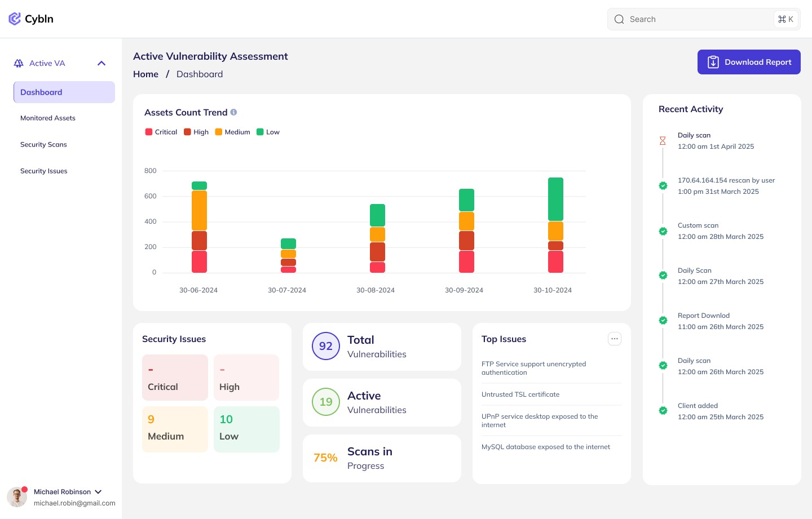Viewport: 812px width, 519px height.
Task: Click the CybIn logo icon
Action: [15, 19]
